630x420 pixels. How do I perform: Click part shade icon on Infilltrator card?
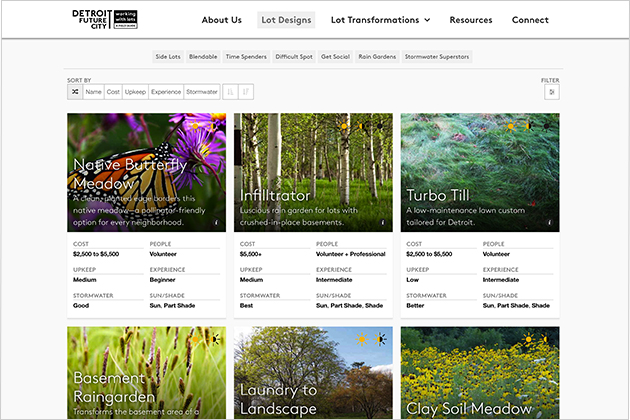362,126
